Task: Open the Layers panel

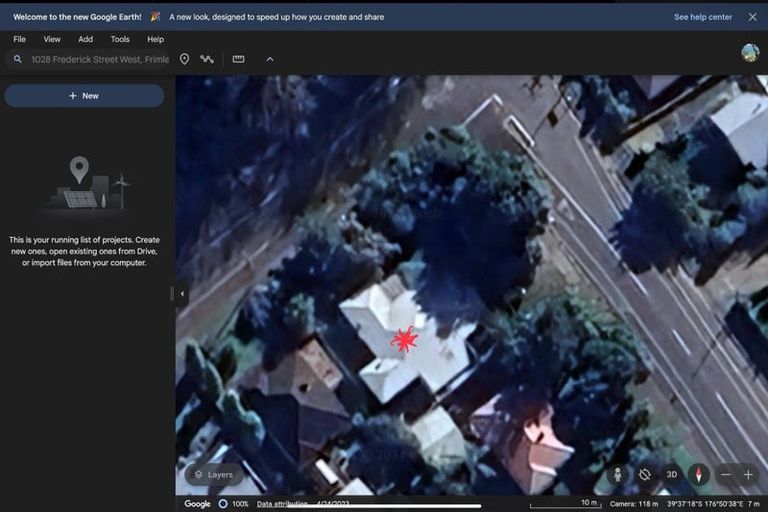Action: tap(214, 475)
